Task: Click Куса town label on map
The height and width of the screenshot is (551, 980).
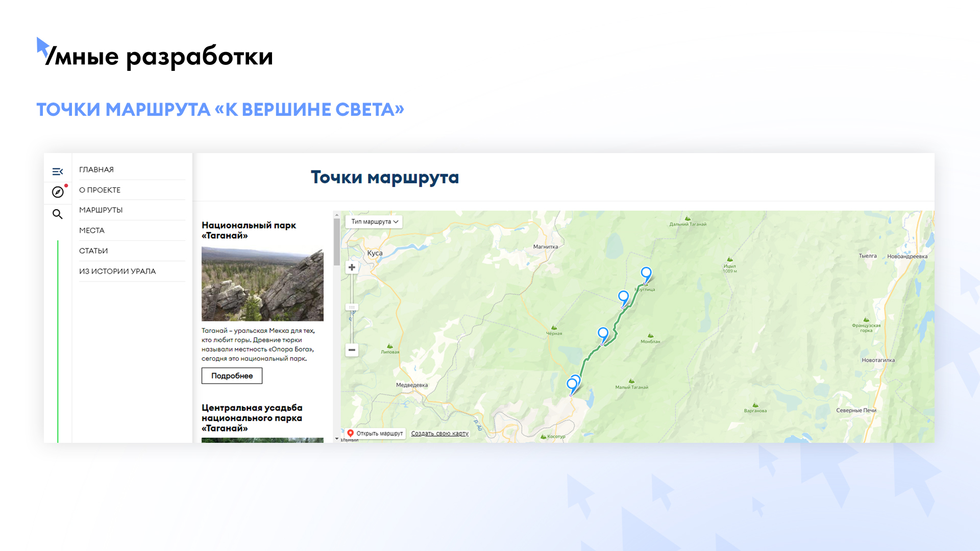Action: point(375,253)
